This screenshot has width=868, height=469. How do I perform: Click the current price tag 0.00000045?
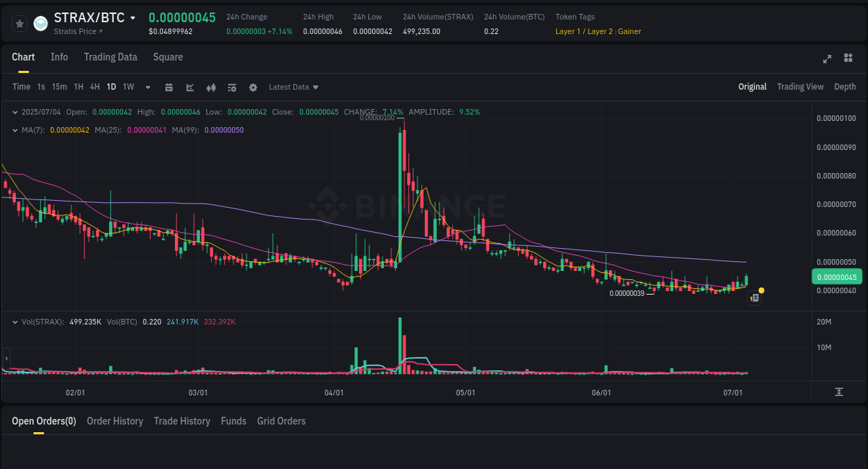(x=837, y=277)
